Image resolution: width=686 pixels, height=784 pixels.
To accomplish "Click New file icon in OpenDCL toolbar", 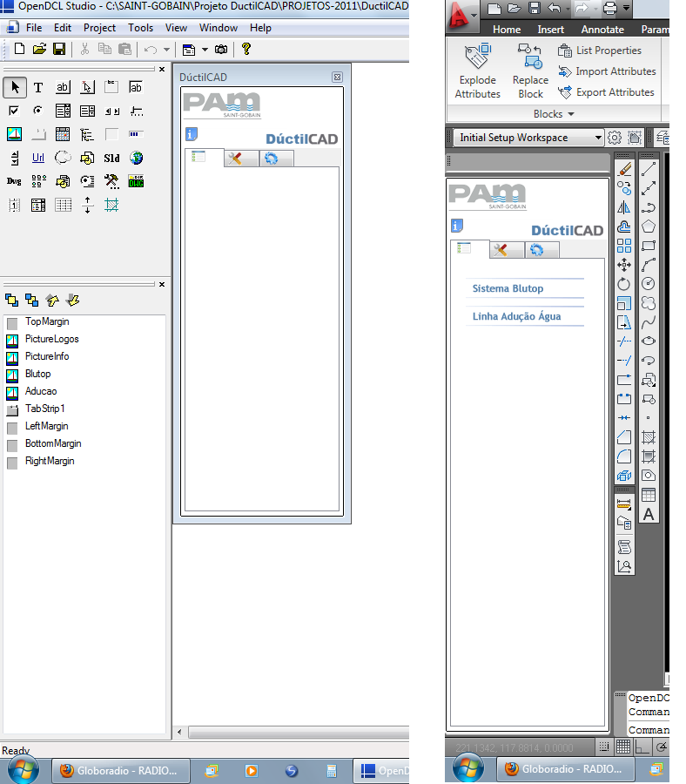I will (19, 49).
